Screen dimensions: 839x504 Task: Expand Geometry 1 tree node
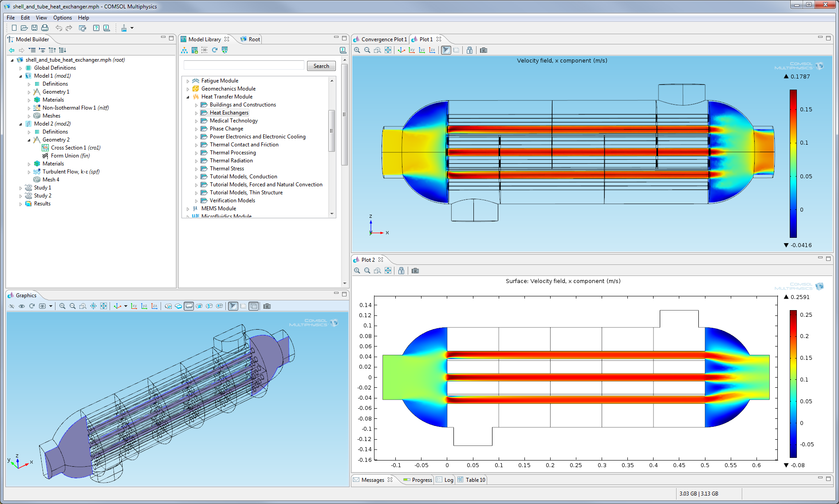29,92
